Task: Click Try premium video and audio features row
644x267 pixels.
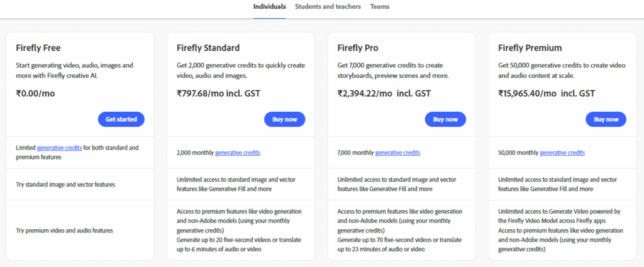Action: (x=80, y=230)
